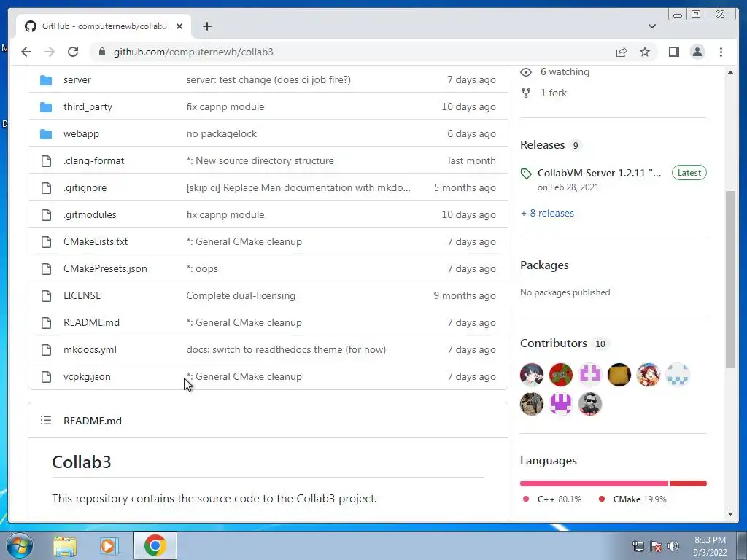The image size is (747, 560).
Task: Open the Contributors heading link
Action: (x=553, y=343)
